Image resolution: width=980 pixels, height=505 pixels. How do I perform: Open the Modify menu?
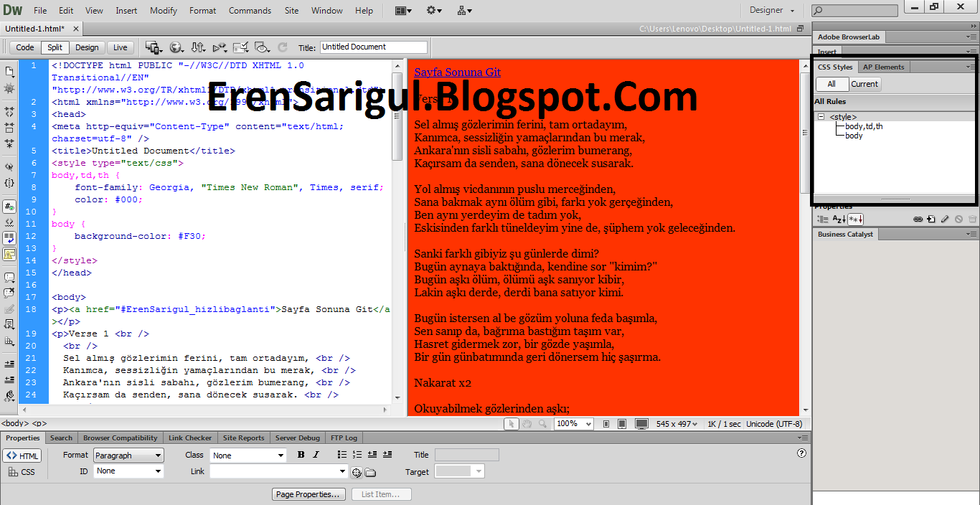(x=164, y=11)
